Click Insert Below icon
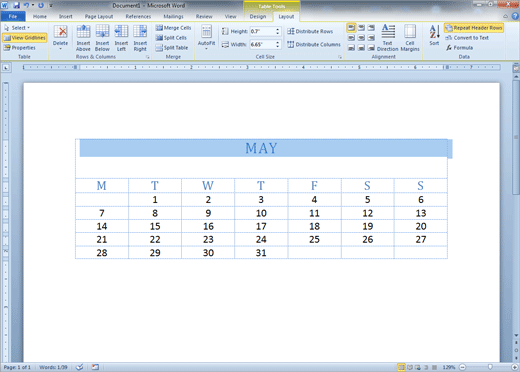520x372 pixels. pos(102,38)
